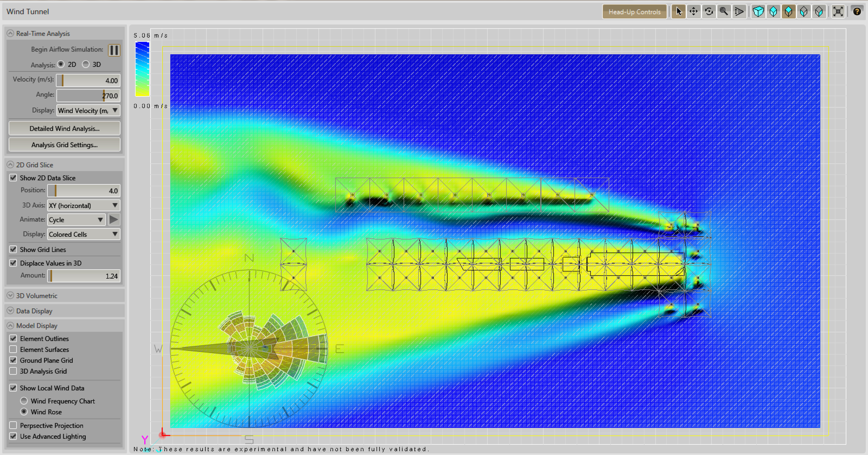The image size is (868, 455).
Task: Open help question mark icon
Action: coord(857,12)
